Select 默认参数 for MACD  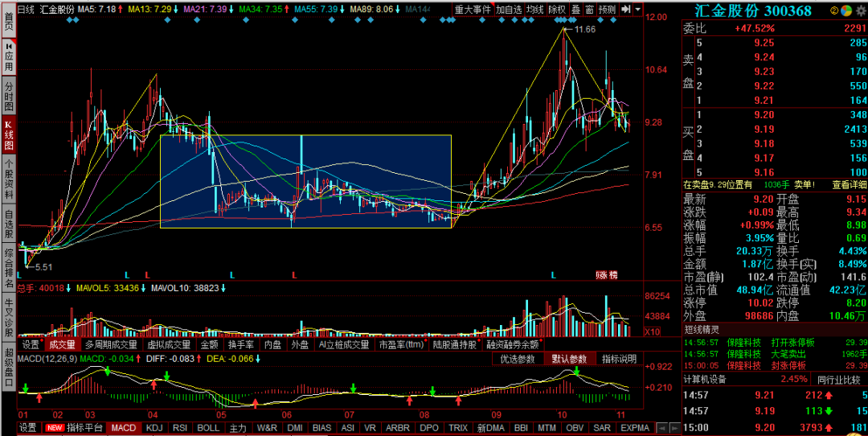point(569,359)
